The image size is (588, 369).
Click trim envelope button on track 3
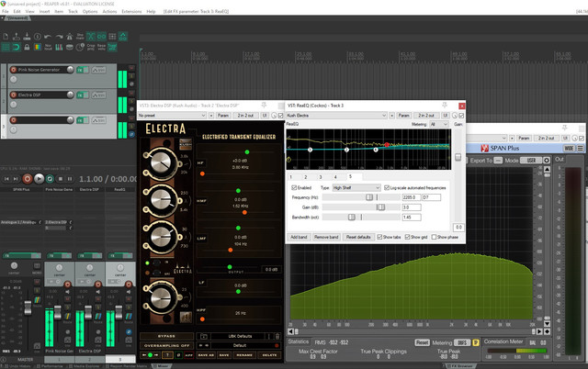pyautogui.click(x=98, y=120)
